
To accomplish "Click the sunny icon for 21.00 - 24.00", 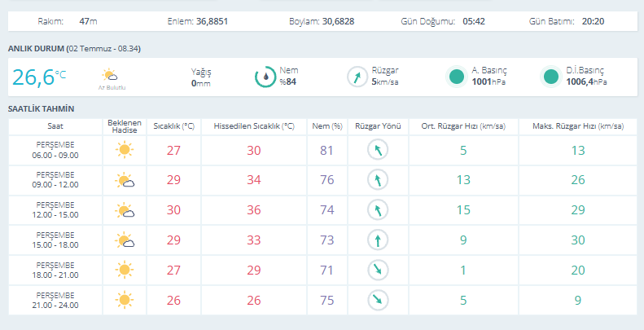I will click(124, 300).
